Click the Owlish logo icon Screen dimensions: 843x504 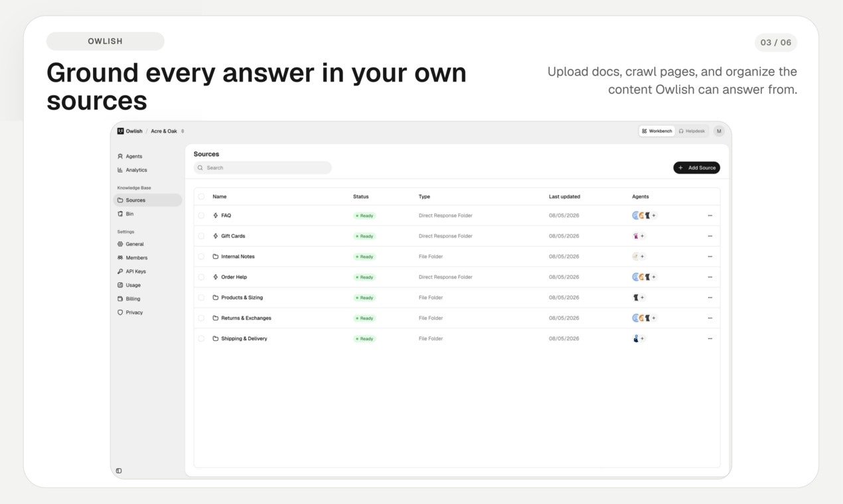click(x=120, y=131)
